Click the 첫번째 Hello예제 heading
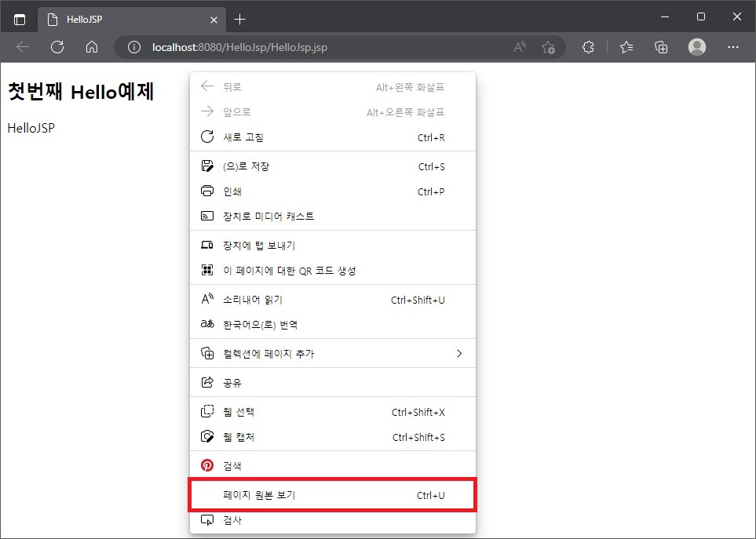Viewport: 756px width, 539px height. point(81,91)
